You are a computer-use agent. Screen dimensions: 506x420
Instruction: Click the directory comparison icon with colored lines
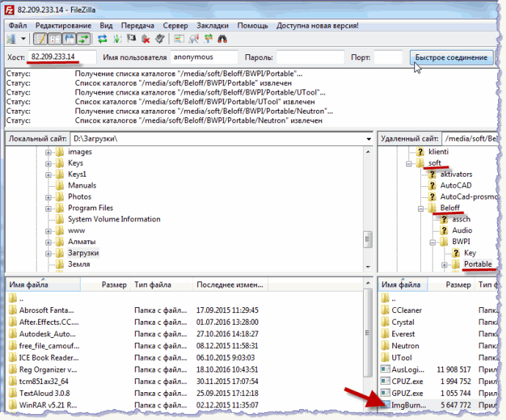179,39
